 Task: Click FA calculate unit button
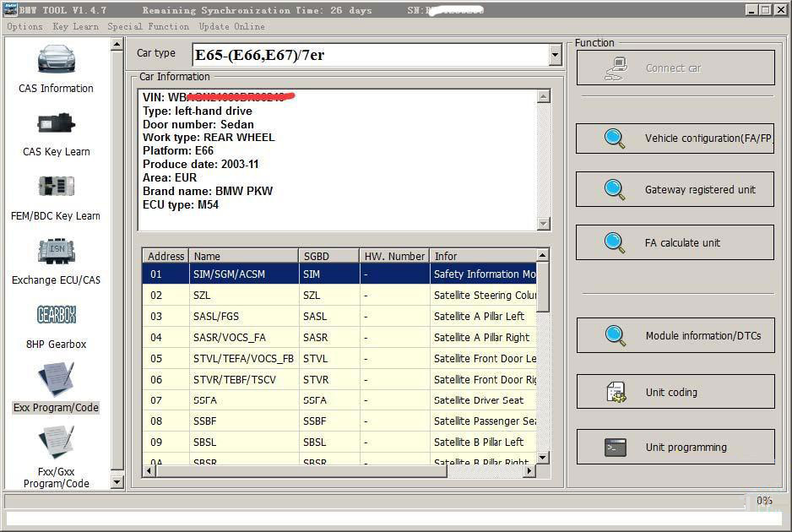(x=675, y=242)
